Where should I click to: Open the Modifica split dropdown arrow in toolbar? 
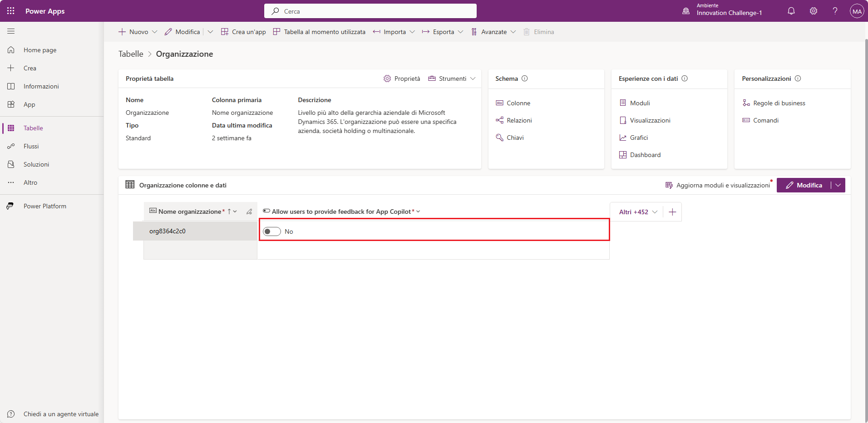coord(210,32)
